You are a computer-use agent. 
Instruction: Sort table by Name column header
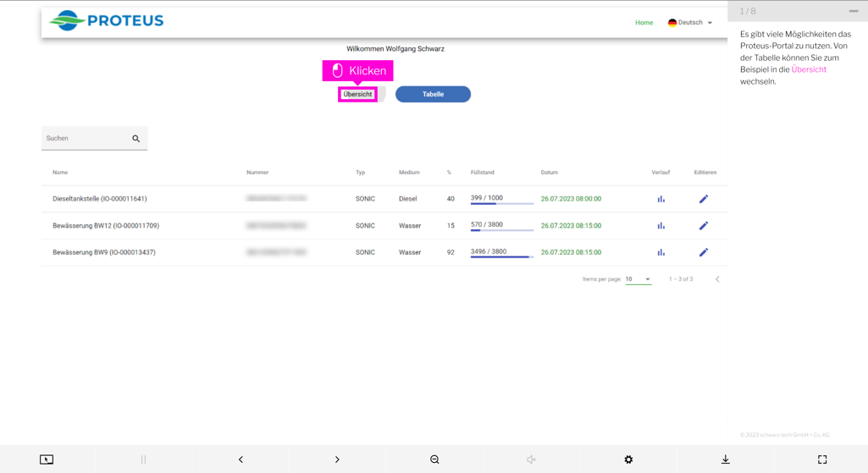(x=60, y=173)
